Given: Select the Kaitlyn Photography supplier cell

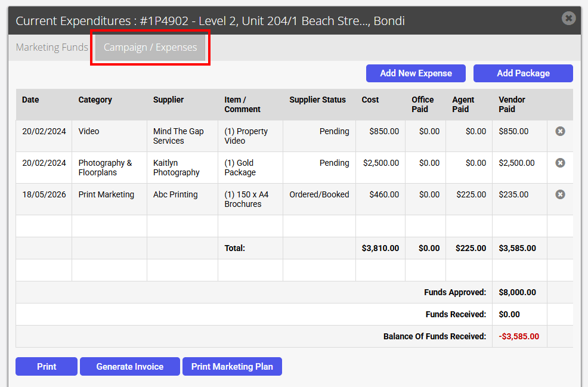Looking at the screenshot, I should tap(182, 168).
